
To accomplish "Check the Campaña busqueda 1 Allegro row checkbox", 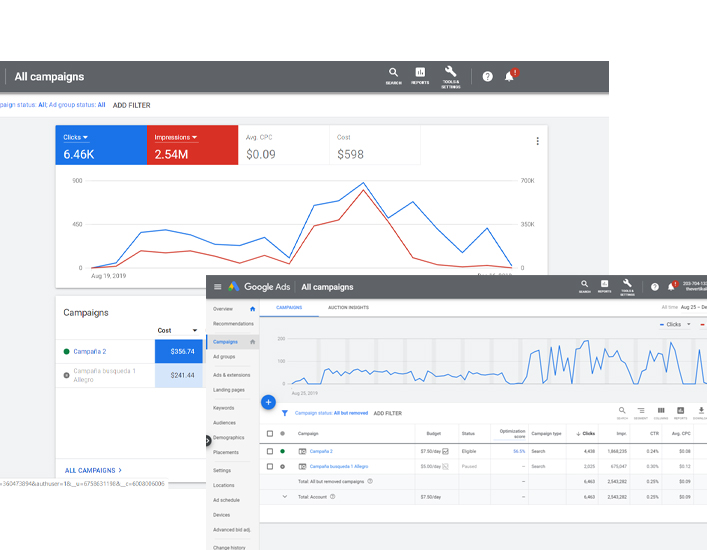I will 270,467.
